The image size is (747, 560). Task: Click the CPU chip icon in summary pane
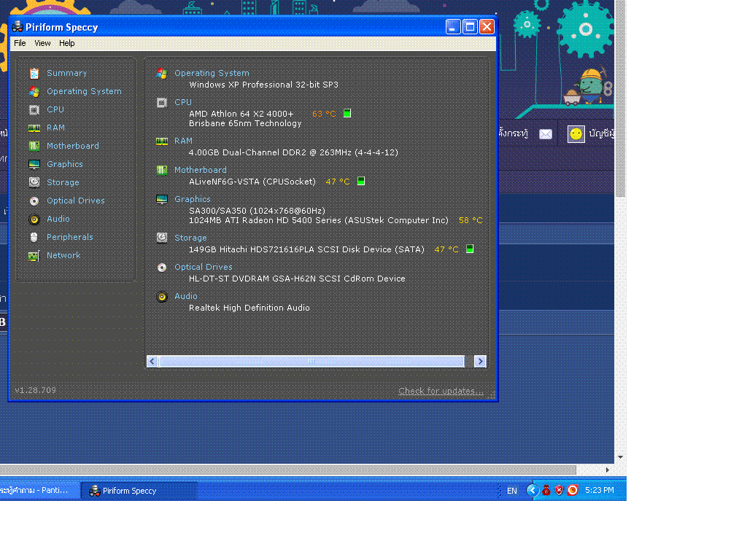tap(162, 102)
